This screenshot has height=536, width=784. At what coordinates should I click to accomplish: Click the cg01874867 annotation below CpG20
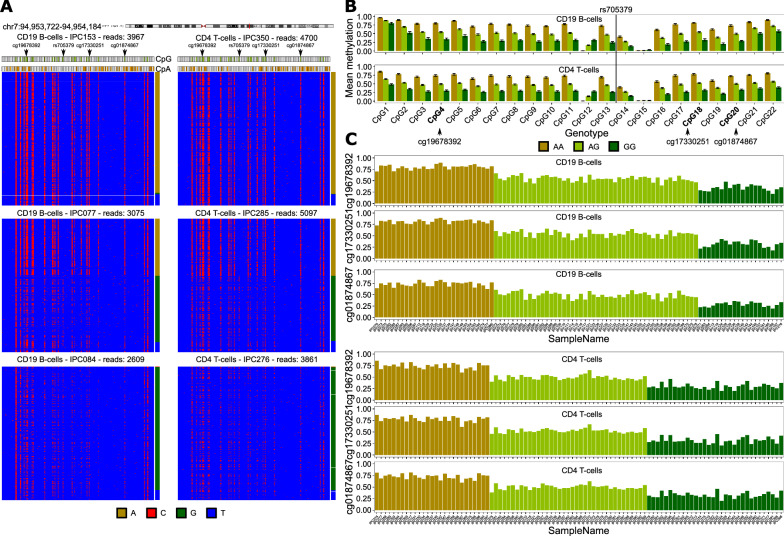coord(735,142)
